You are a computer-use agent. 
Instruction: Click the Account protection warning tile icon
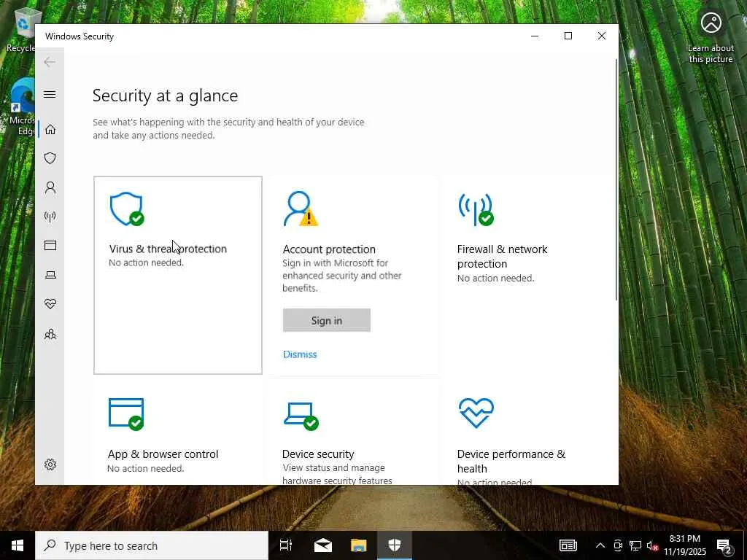(301, 209)
